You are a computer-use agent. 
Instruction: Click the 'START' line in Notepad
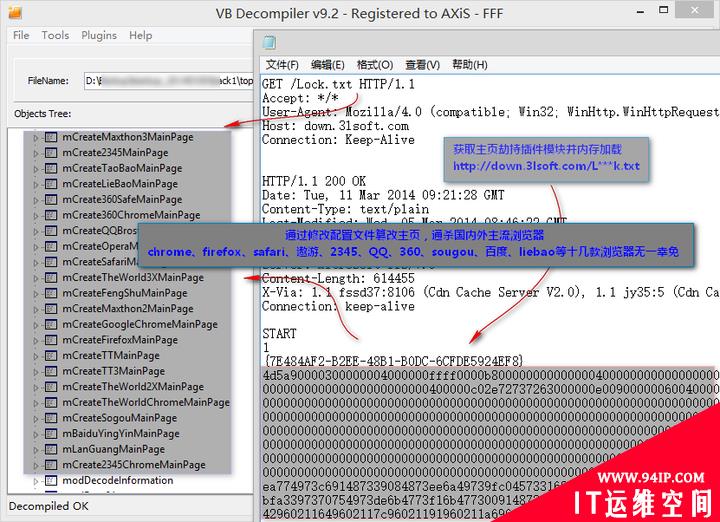point(279,333)
